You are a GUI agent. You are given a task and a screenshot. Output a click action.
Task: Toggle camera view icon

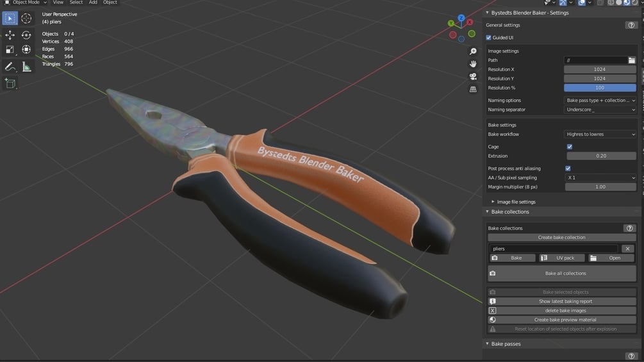click(x=473, y=77)
